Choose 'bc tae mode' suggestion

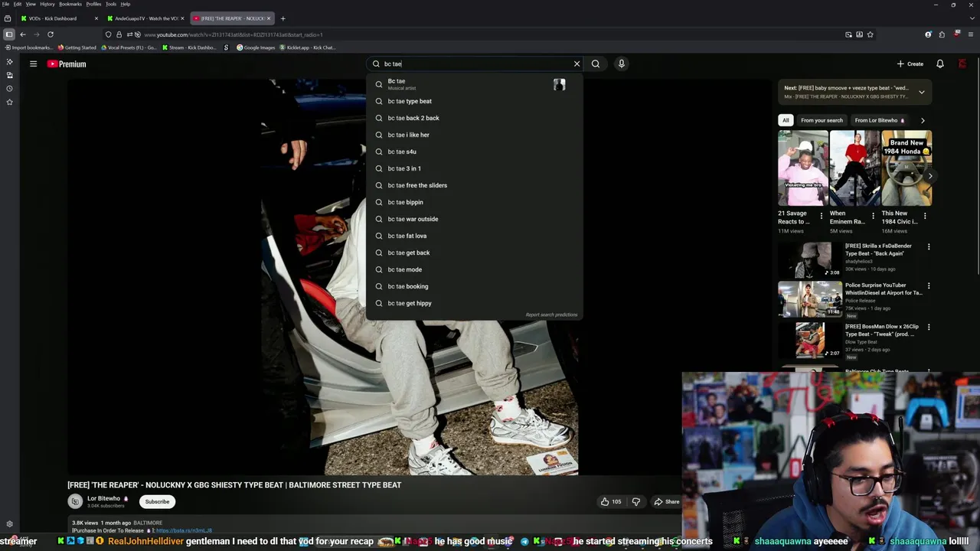[x=475, y=269]
